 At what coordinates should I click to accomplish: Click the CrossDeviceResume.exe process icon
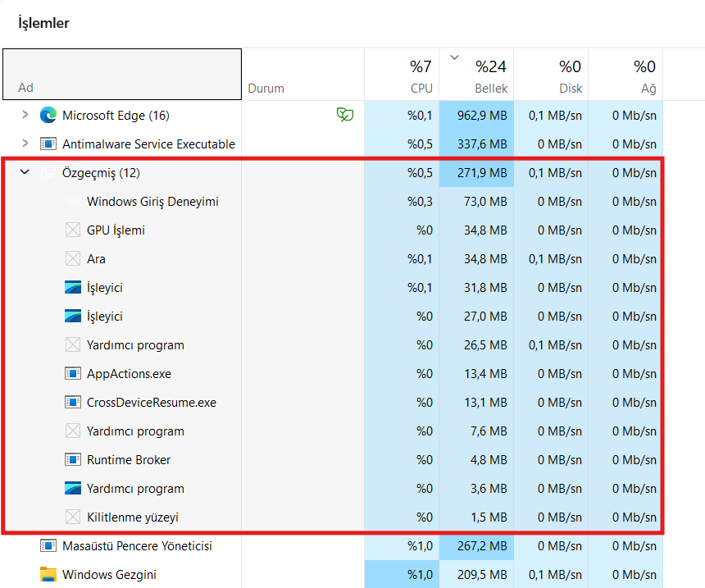[73, 402]
